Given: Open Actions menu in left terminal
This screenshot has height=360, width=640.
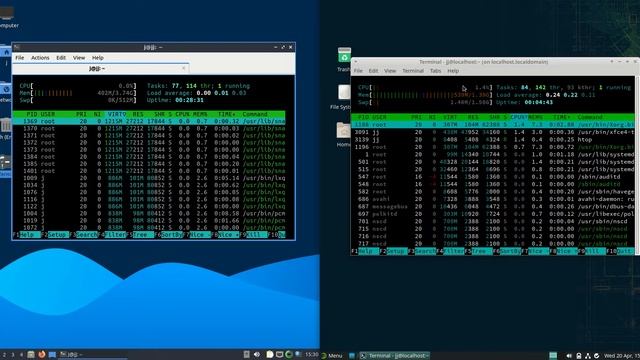Looking at the screenshot, I should (40, 58).
